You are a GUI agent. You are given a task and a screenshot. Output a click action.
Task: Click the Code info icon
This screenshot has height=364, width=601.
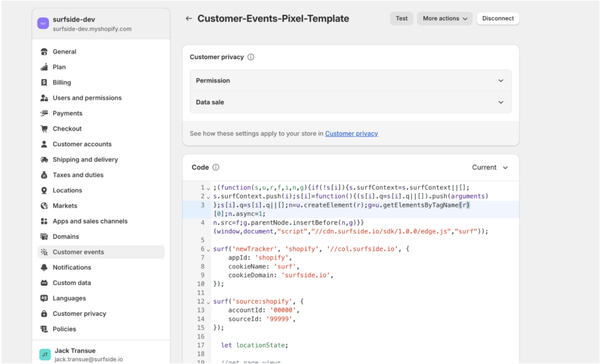[216, 167]
